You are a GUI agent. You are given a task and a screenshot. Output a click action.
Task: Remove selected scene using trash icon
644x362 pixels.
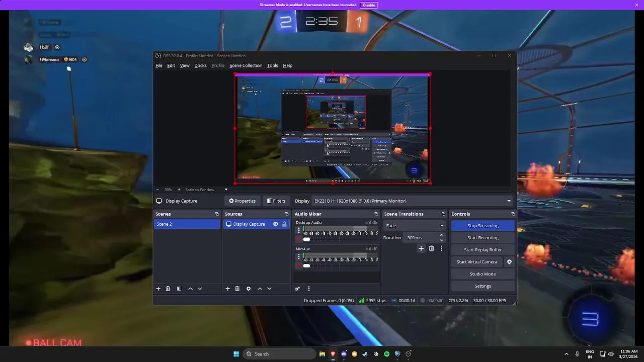(x=168, y=289)
